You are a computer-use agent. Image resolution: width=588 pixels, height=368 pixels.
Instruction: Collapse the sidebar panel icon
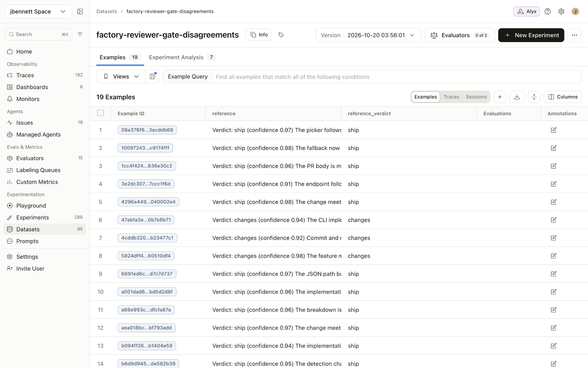pyautogui.click(x=80, y=11)
